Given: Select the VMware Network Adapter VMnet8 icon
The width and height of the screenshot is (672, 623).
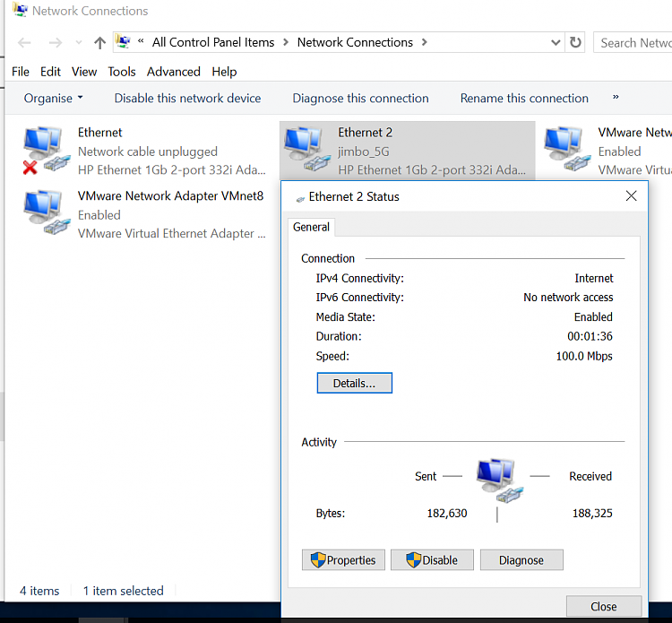Looking at the screenshot, I should (47, 212).
